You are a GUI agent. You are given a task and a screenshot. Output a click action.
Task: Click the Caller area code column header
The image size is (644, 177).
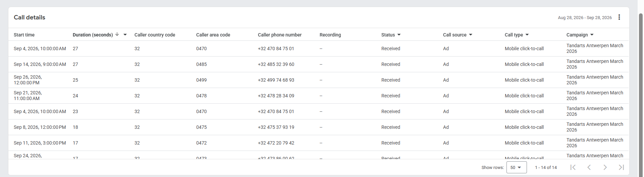[x=213, y=35]
